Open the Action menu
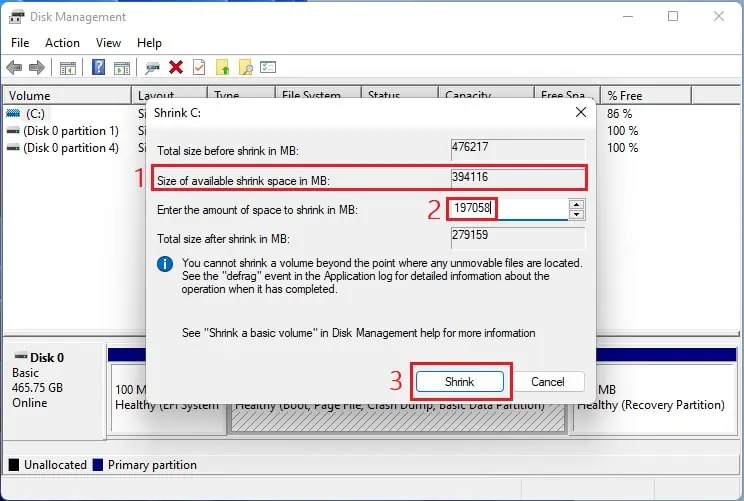The height and width of the screenshot is (501, 744). [x=62, y=43]
